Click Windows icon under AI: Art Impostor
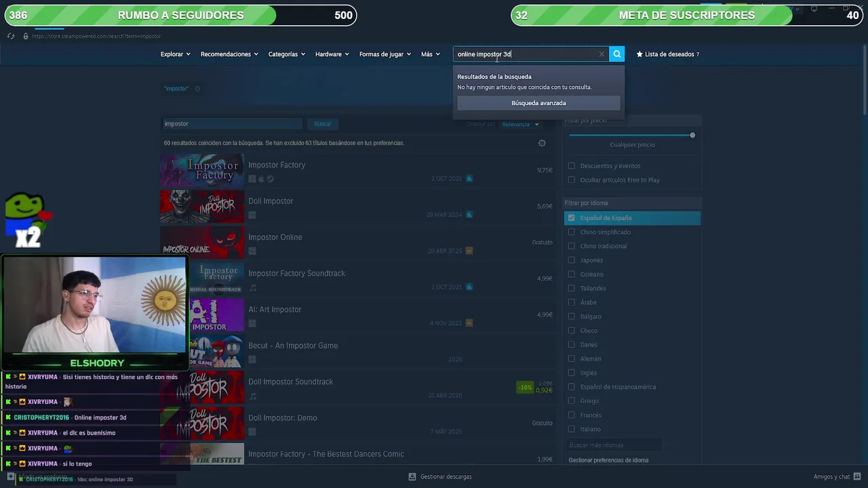The height and width of the screenshot is (488, 868). click(252, 323)
